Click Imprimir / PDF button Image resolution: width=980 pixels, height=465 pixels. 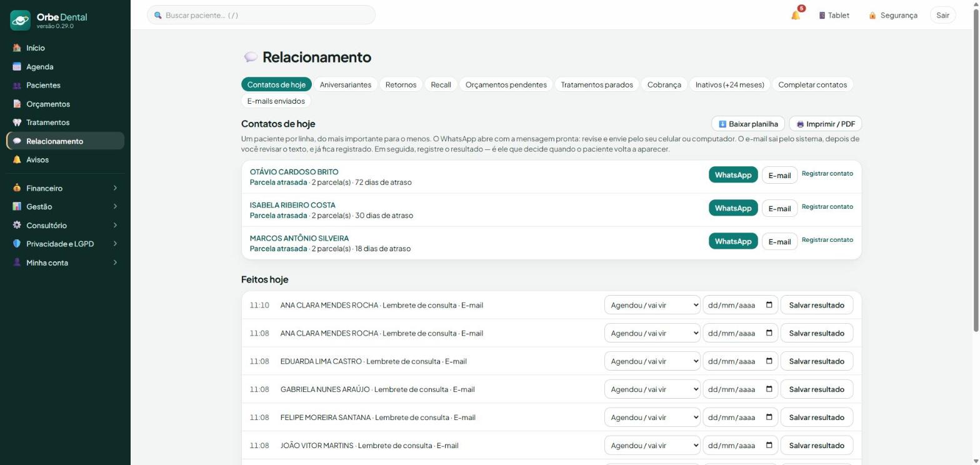[825, 124]
